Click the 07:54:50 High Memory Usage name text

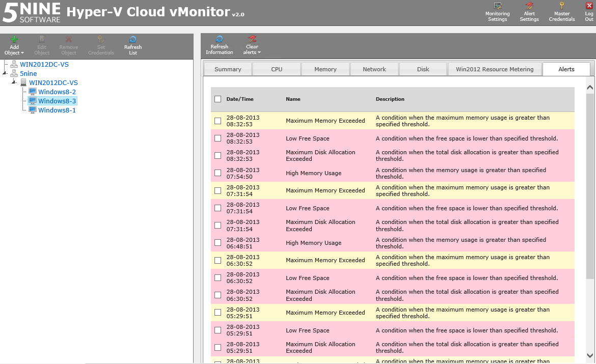coord(314,173)
